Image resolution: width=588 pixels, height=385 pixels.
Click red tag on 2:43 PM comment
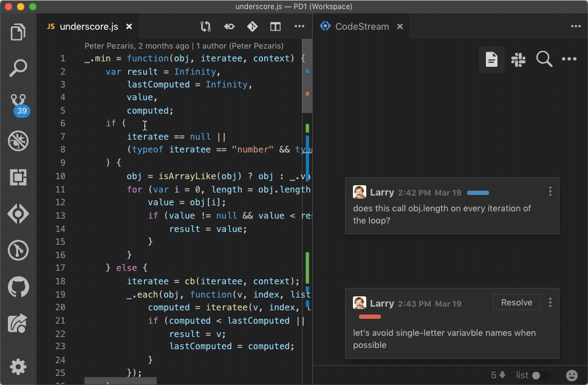(x=370, y=317)
